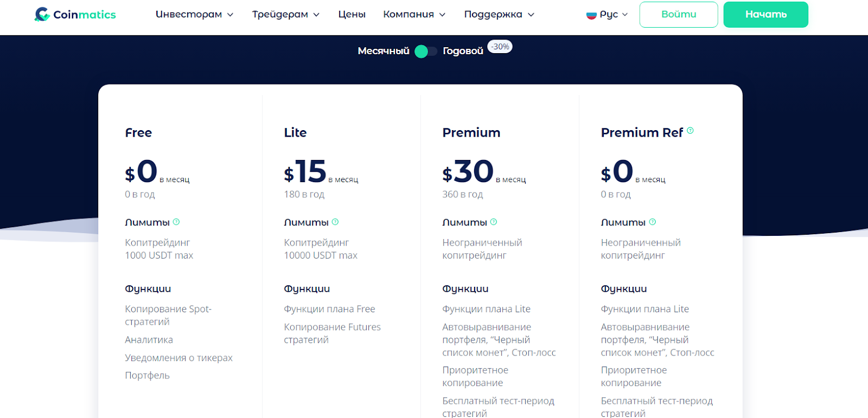
Task: Click 'Функции плана Lite' in Premium Ref plan
Action: (644, 309)
